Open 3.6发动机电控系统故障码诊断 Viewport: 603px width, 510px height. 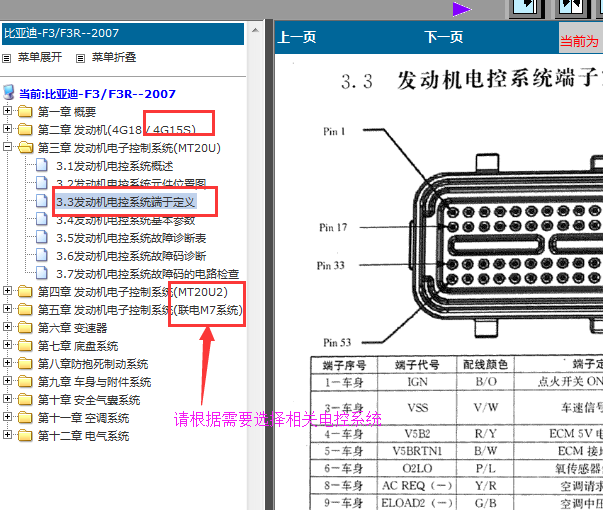coord(131,256)
